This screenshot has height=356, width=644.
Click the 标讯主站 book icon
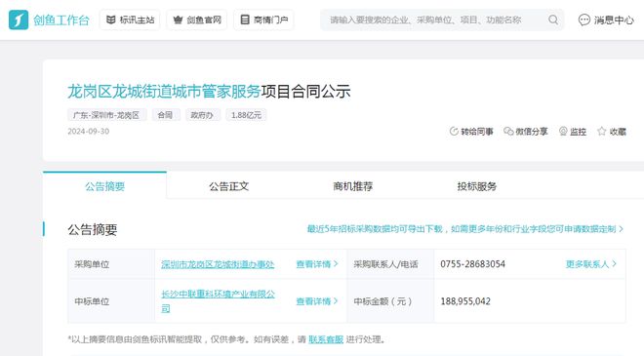point(111,20)
